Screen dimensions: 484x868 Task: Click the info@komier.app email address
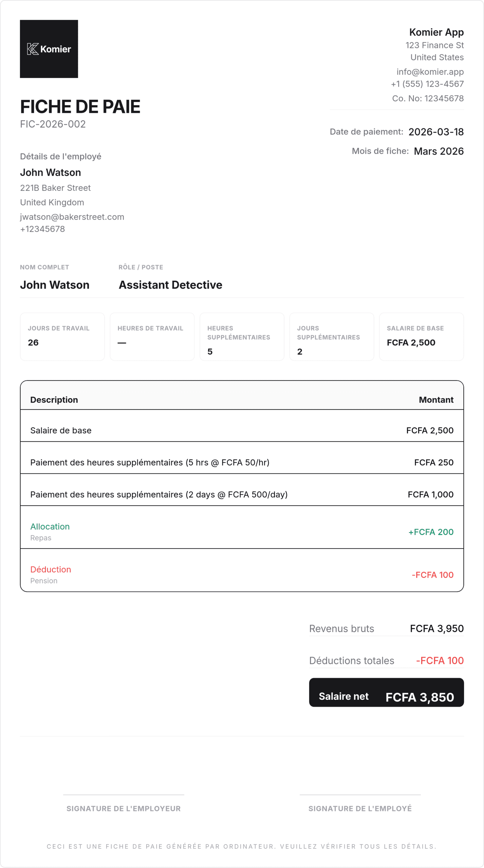[430, 72]
